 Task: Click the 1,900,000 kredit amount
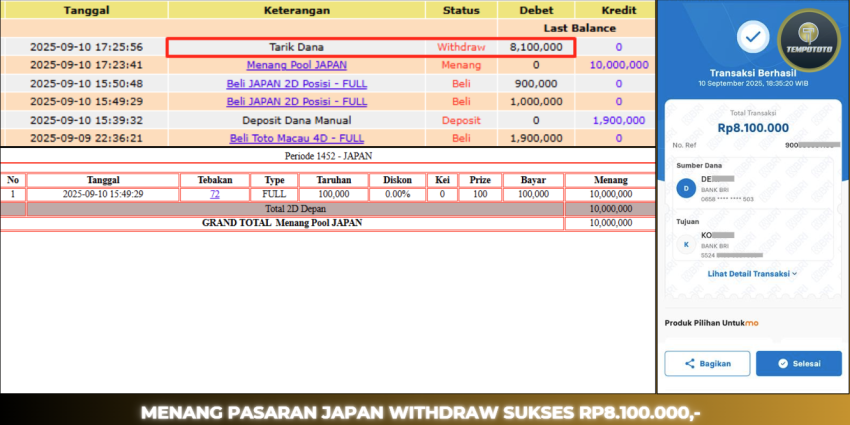619,120
